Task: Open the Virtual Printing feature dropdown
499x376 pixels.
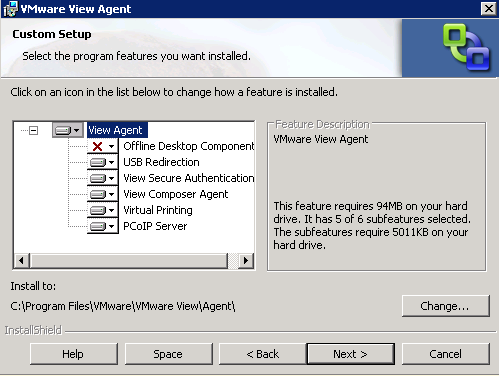Action: coord(103,210)
